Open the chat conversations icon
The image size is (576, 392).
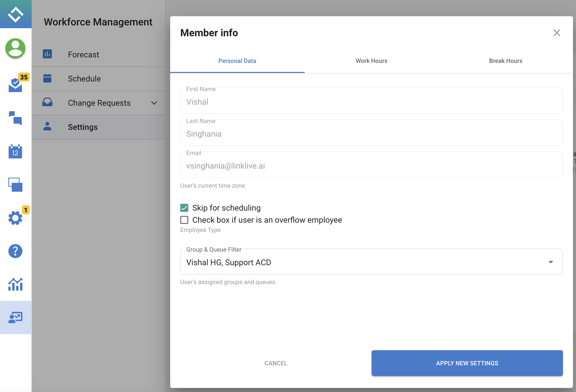15,118
